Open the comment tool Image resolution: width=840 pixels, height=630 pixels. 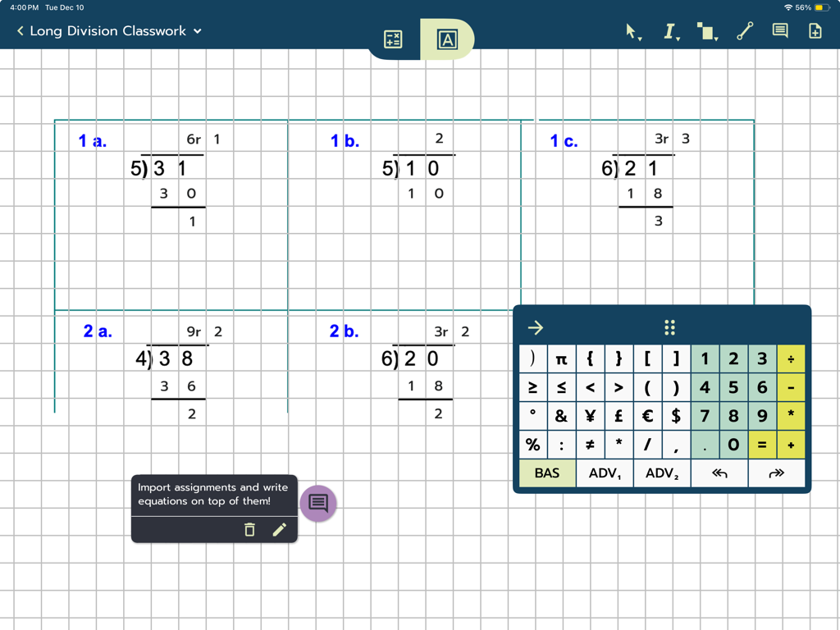[779, 30]
